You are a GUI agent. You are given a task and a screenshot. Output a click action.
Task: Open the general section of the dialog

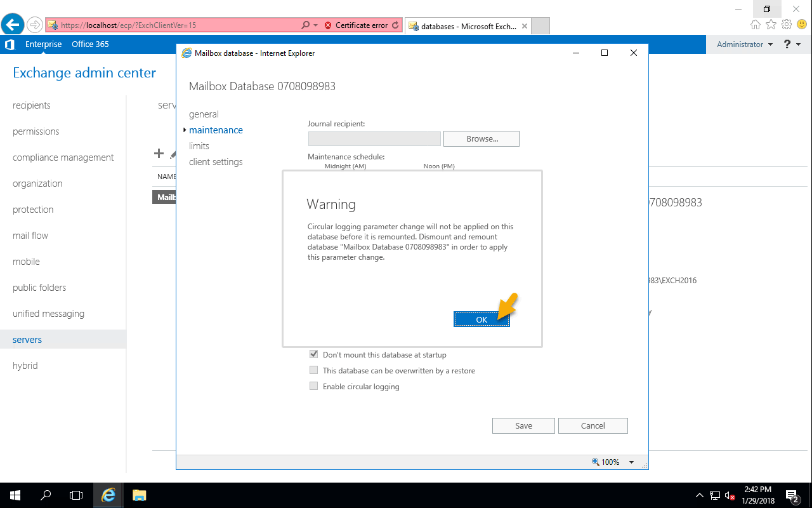204,114
